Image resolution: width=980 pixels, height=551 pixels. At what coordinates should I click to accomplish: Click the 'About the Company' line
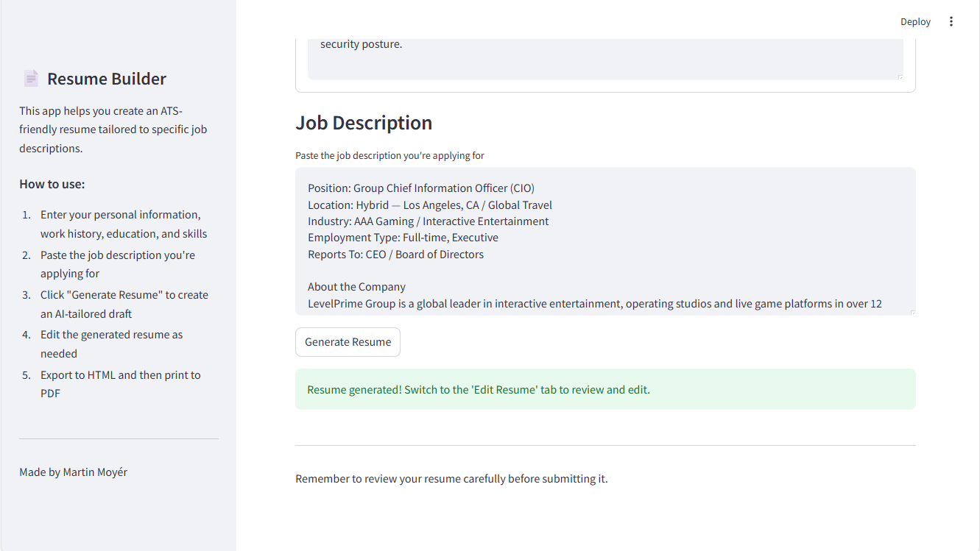click(x=356, y=287)
